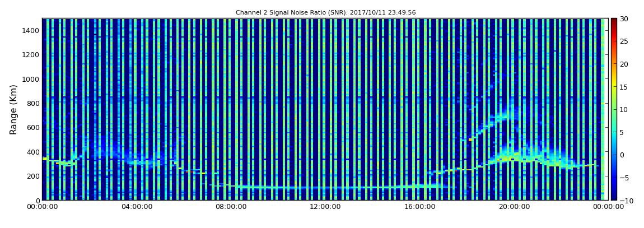The height and width of the screenshot is (228, 644).
Task: Click the 08:00:00 time axis label
Action: (231, 207)
